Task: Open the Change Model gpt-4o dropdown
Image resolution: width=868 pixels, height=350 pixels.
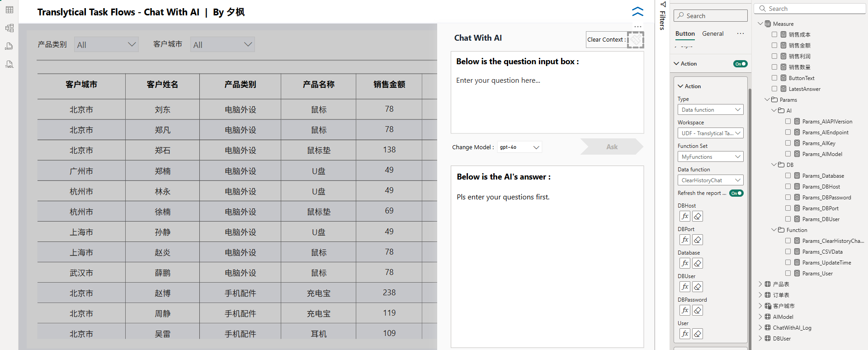Action: click(x=519, y=147)
